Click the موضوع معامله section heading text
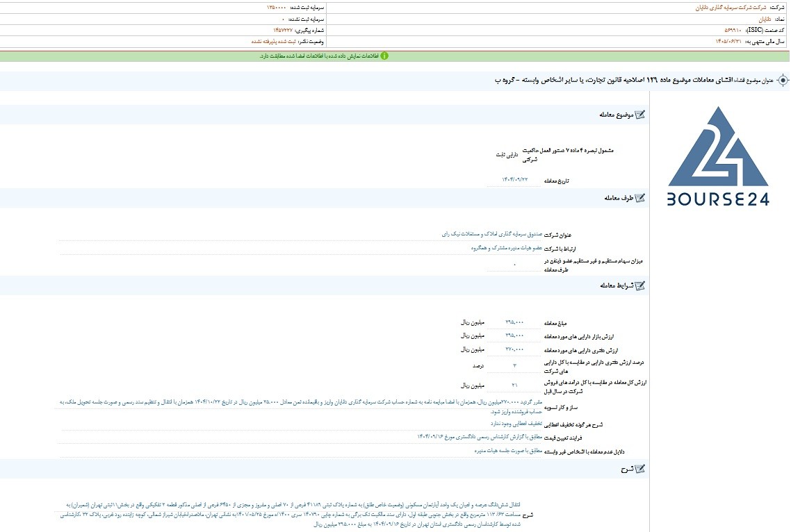 coord(616,115)
